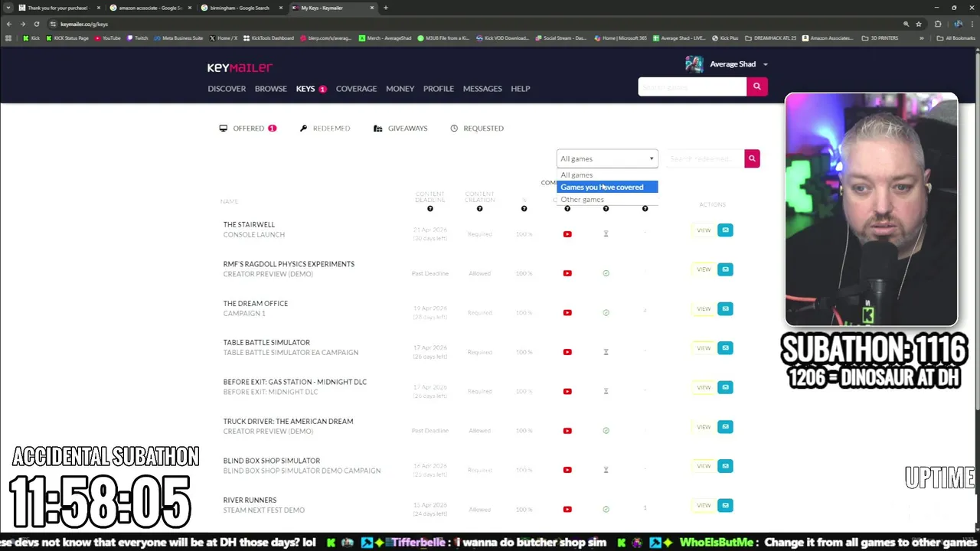Screen dimensions: 980x551
Task: Click the Keymailer logo
Action: [240, 67]
